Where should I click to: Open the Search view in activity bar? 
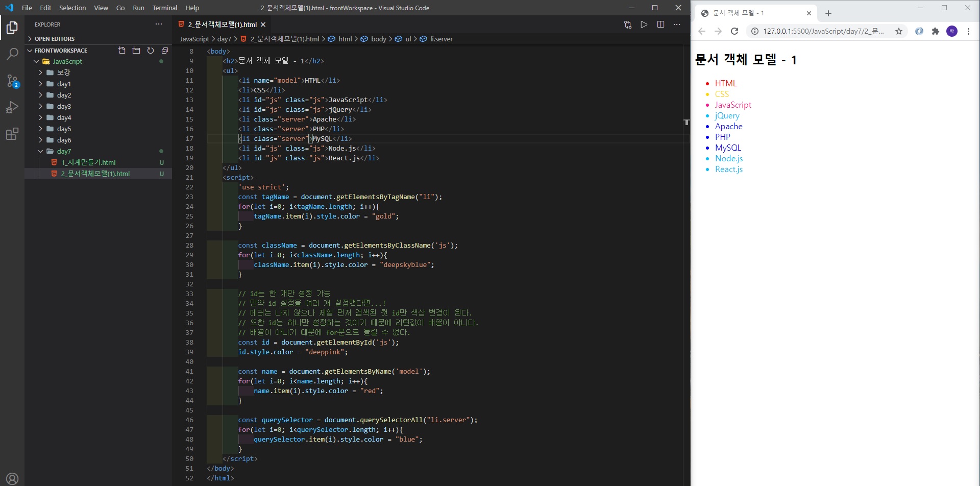(12, 54)
